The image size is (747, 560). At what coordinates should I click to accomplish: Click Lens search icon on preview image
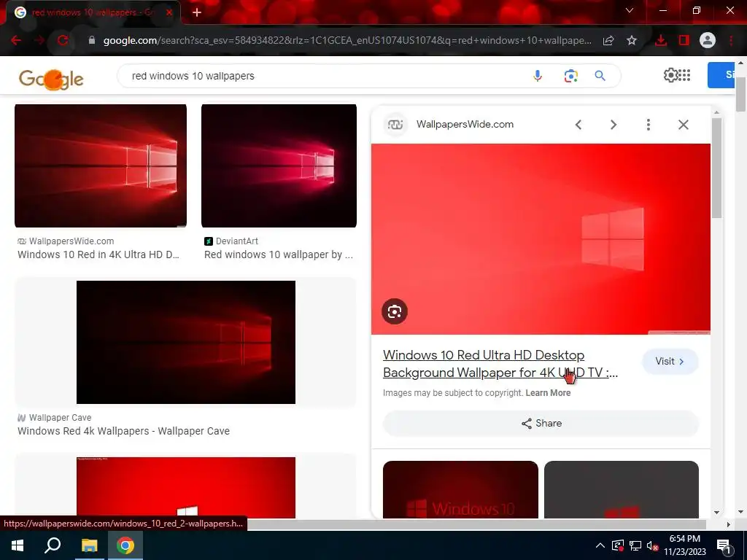395,311
